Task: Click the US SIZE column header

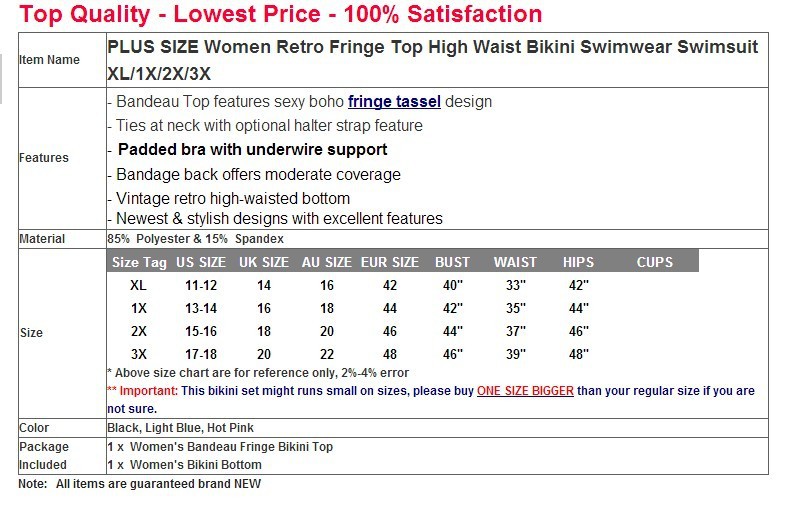Action: 201,262
